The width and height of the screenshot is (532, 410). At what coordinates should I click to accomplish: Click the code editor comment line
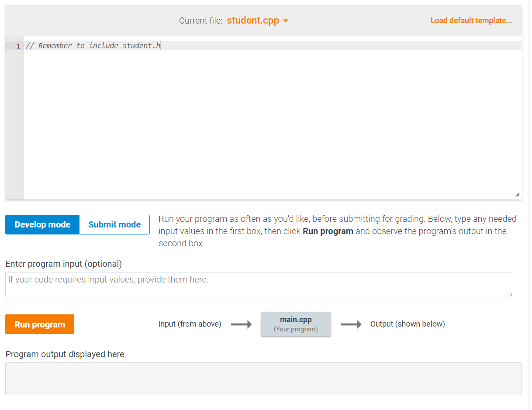93,45
